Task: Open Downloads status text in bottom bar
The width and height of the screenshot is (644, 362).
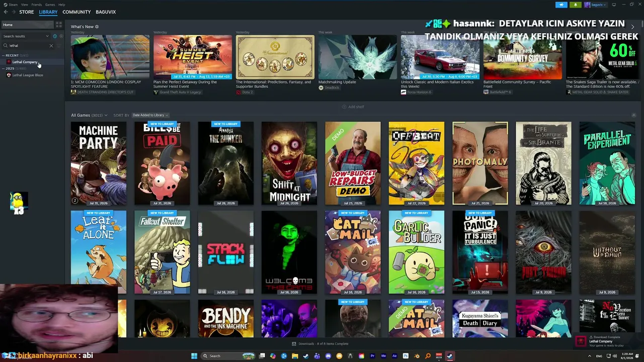Action: (323, 344)
